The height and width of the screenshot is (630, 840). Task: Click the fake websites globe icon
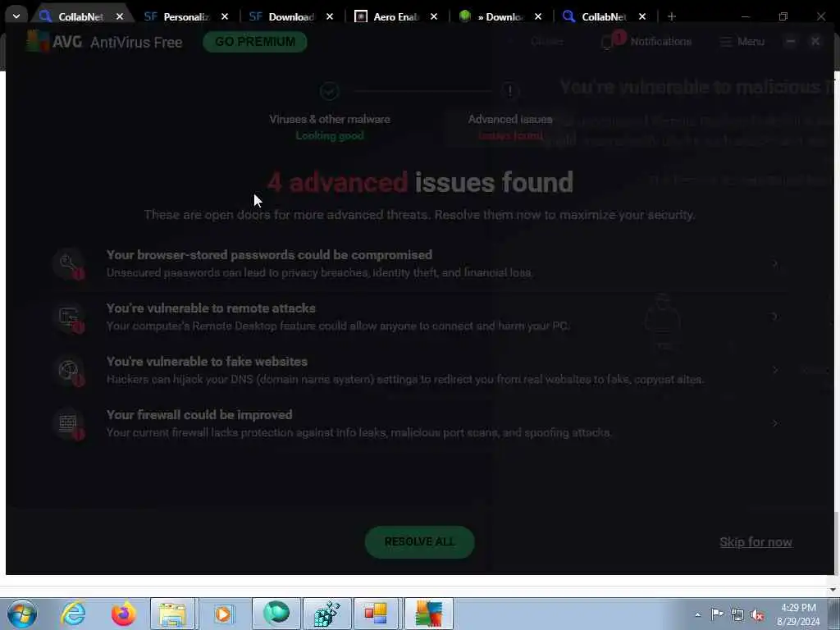[x=69, y=370]
